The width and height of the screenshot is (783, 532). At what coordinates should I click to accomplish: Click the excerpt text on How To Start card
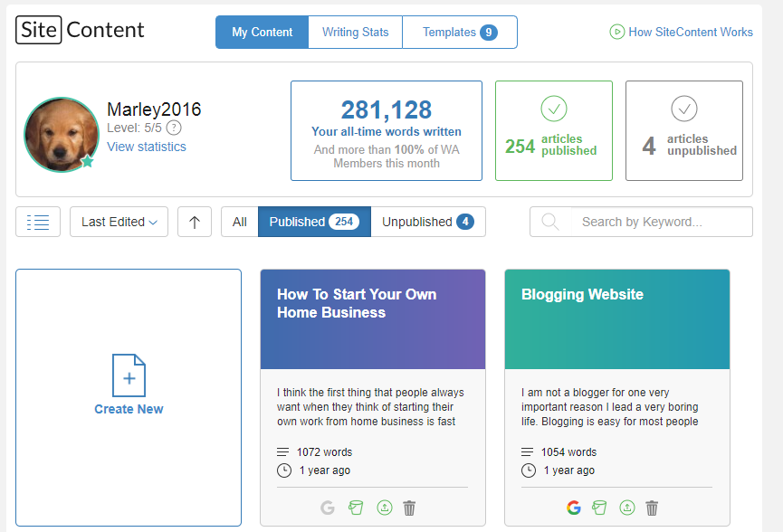click(370, 407)
